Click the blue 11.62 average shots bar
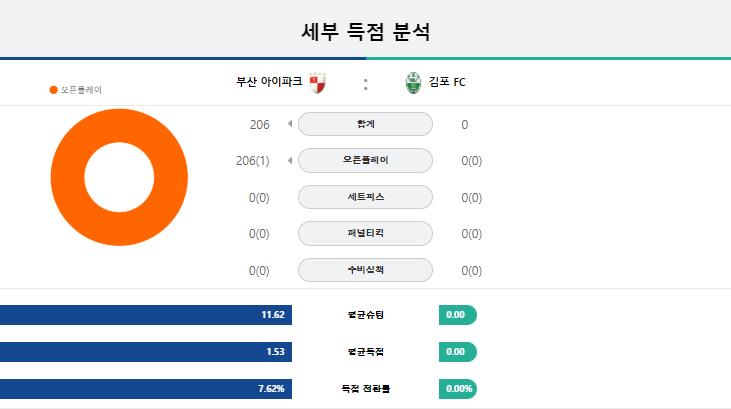The image size is (731, 409). [x=146, y=315]
